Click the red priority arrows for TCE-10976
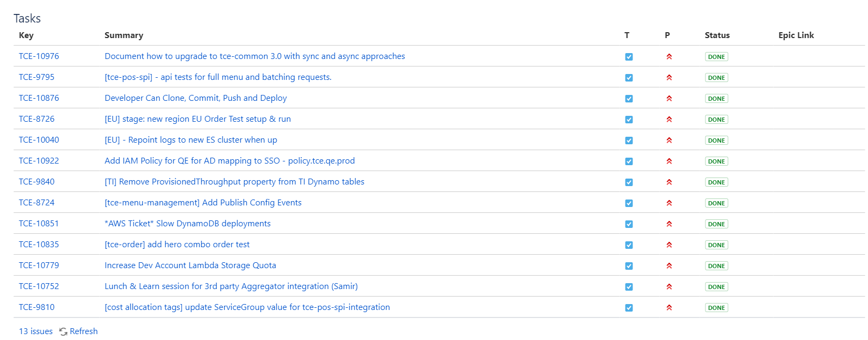 [669, 57]
